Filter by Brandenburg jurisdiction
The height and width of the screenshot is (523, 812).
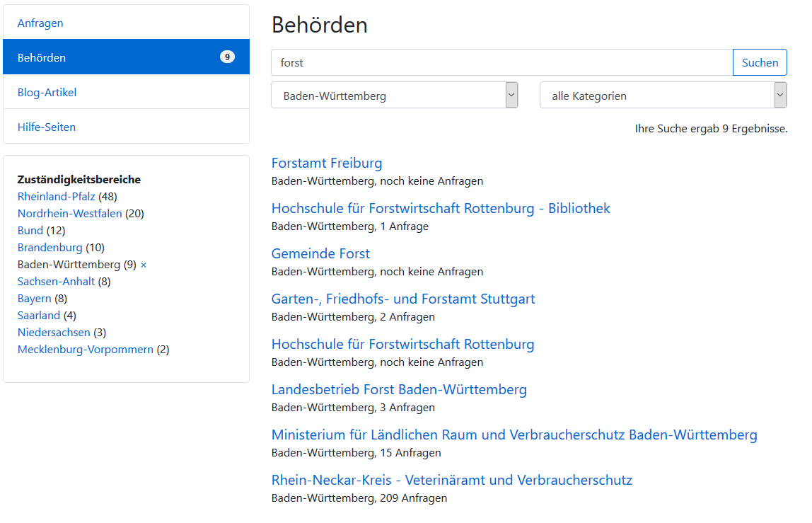pyautogui.click(x=50, y=248)
